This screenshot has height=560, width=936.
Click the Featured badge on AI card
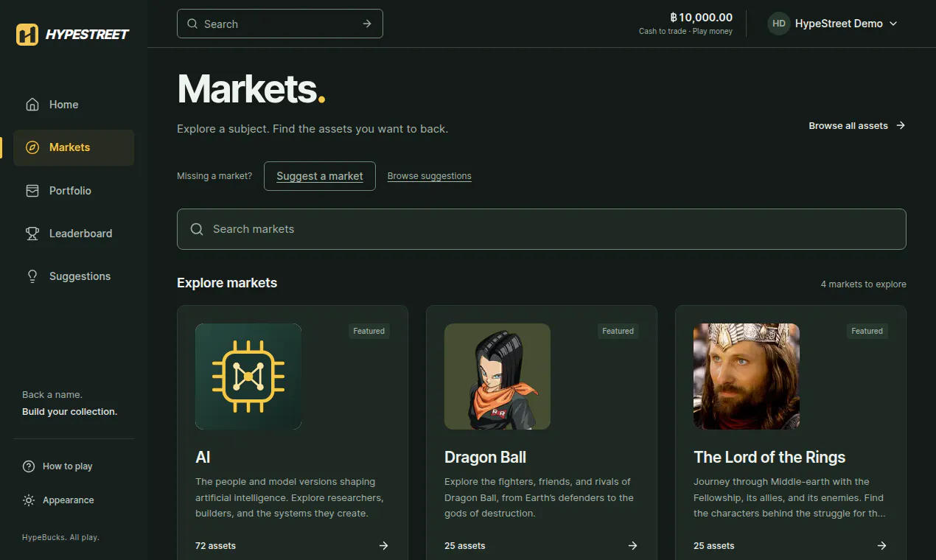(x=369, y=331)
